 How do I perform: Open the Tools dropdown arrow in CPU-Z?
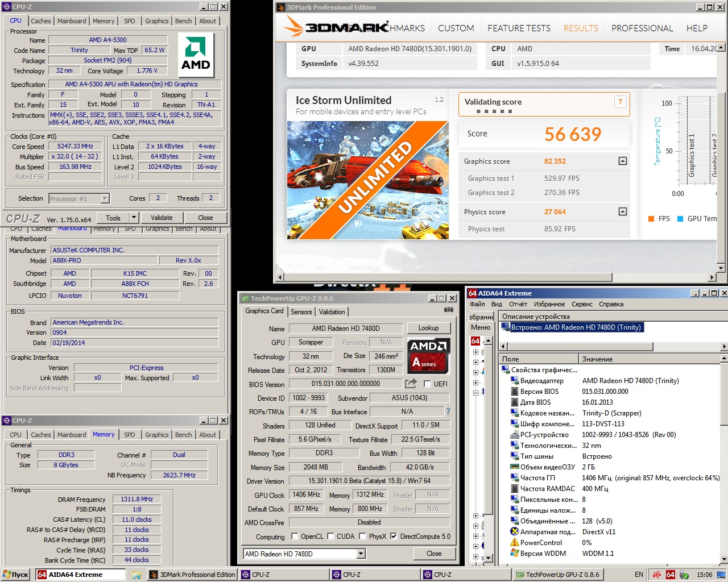click(134, 218)
